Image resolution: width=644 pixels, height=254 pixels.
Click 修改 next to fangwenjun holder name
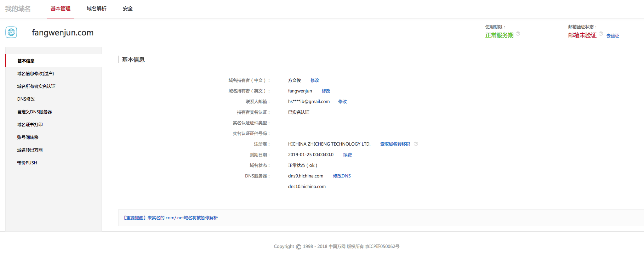click(326, 91)
